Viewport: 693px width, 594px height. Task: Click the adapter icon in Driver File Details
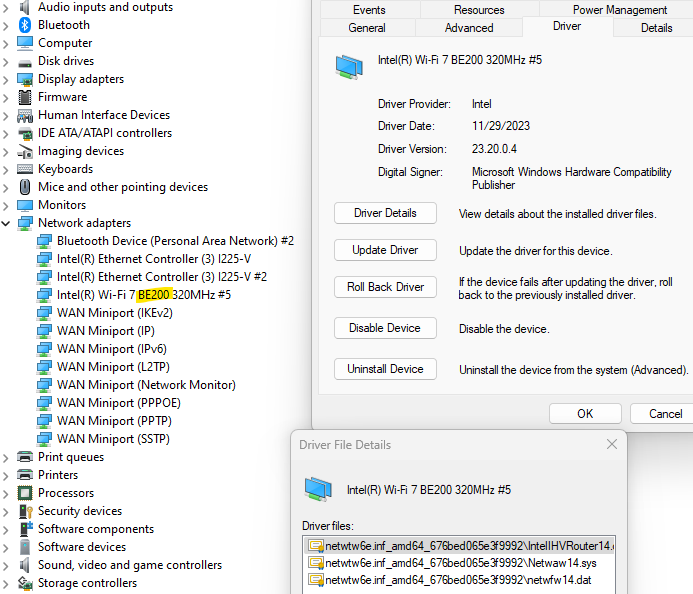[318, 489]
